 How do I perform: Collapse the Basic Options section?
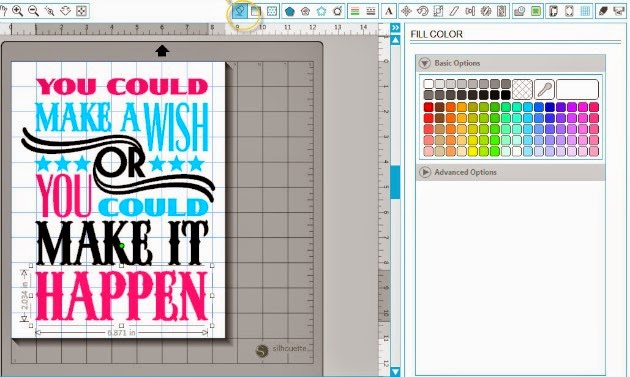(x=424, y=63)
